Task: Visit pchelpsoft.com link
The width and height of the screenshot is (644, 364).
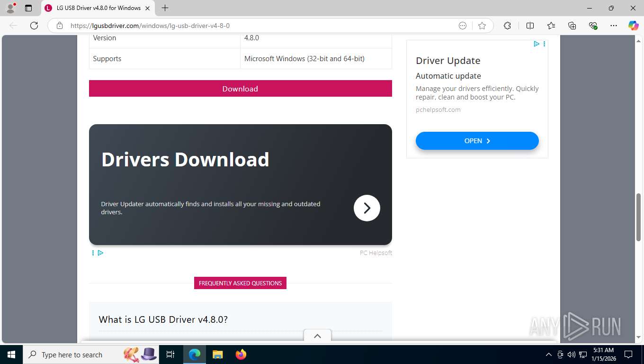Action: 438,109
